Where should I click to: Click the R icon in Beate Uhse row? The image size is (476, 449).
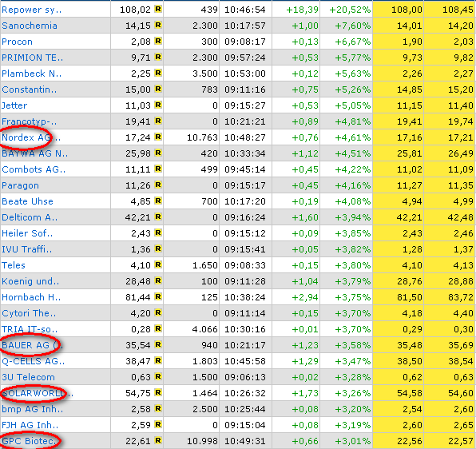tap(158, 201)
